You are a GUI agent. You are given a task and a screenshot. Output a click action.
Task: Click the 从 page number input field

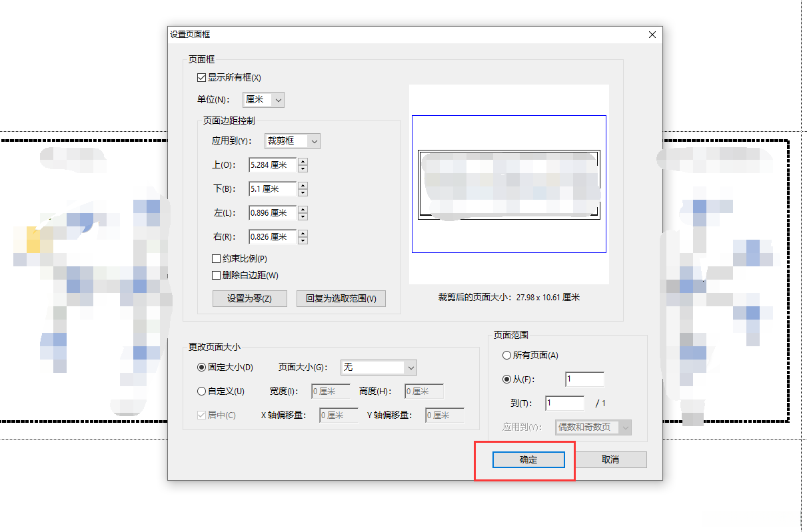(x=584, y=379)
